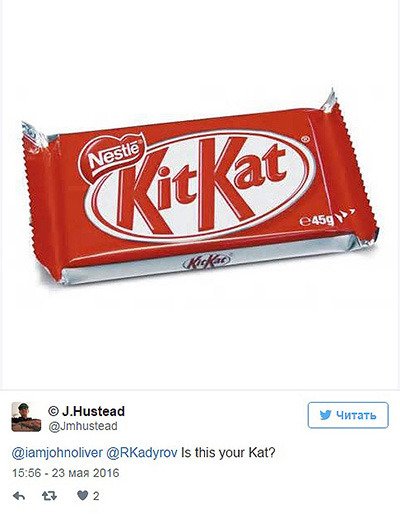Image resolution: width=400 pixels, height=514 pixels.
Task: Open J.Hustead's profile avatar
Action: (x=26, y=417)
